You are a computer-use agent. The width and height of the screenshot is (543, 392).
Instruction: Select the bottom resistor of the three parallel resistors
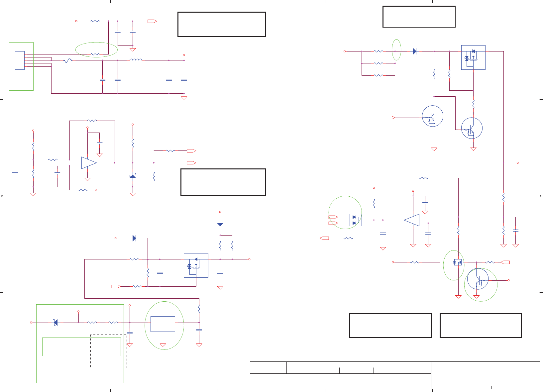(379, 75)
